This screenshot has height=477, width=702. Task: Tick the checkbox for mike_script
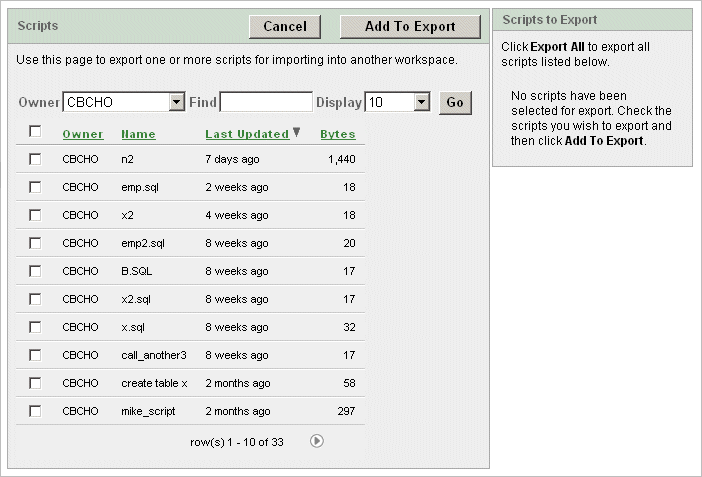click(x=35, y=411)
